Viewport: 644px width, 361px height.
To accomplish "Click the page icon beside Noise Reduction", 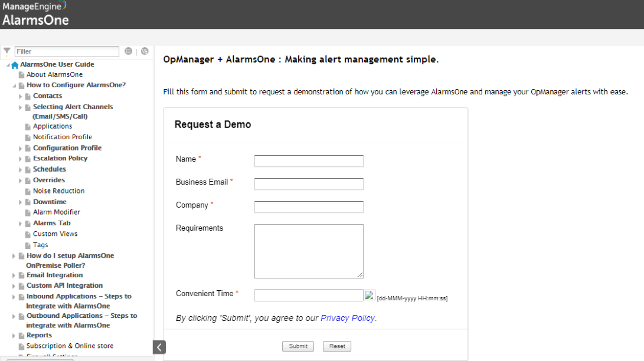I will pyautogui.click(x=28, y=192).
